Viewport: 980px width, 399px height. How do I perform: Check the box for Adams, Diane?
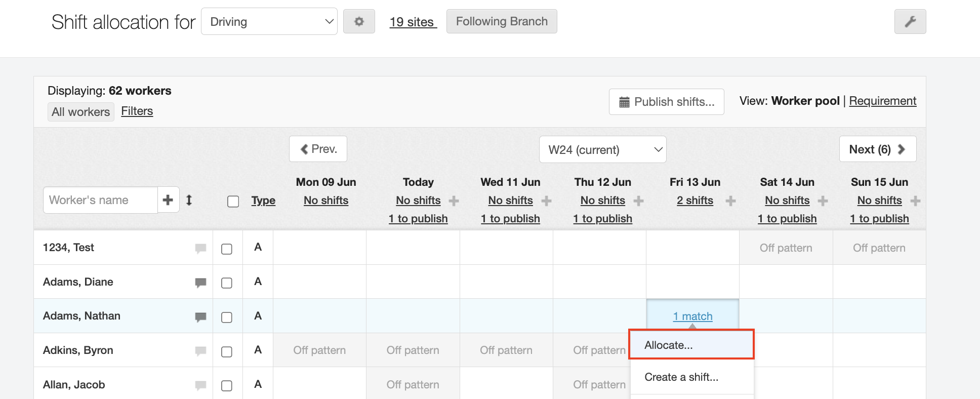[227, 283]
